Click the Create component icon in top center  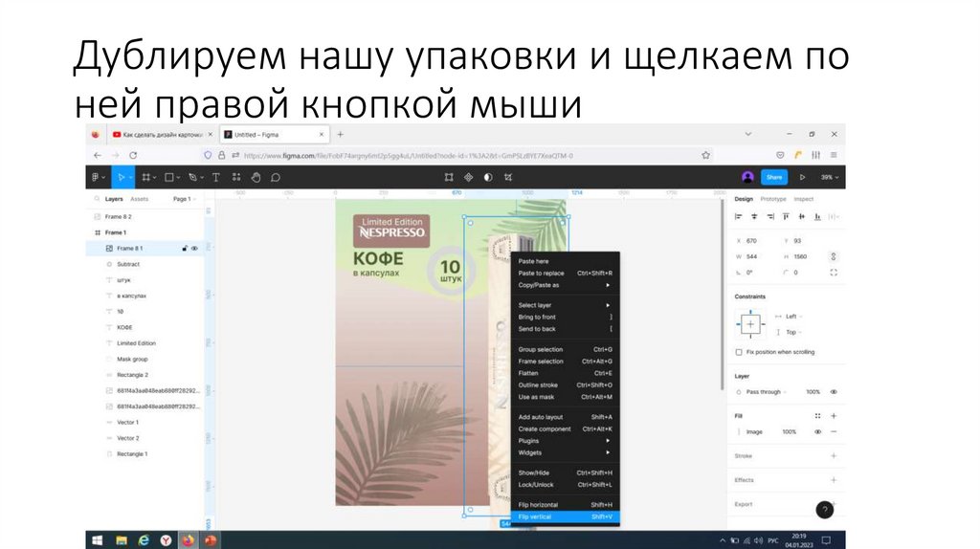tap(468, 177)
